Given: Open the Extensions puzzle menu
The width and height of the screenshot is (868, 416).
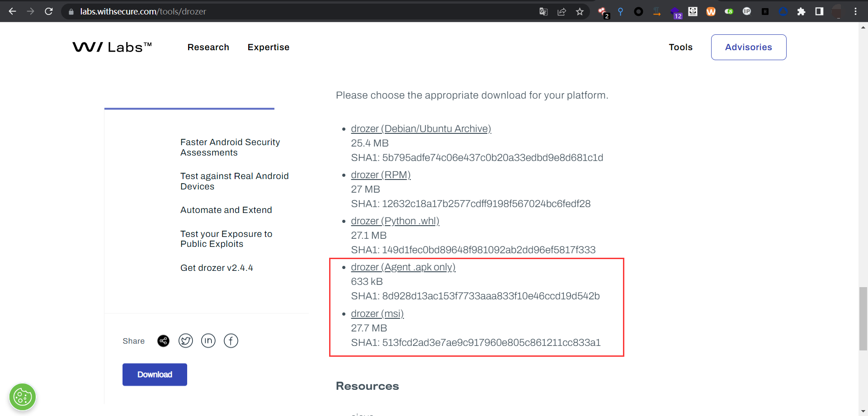Looking at the screenshot, I should click(801, 12).
